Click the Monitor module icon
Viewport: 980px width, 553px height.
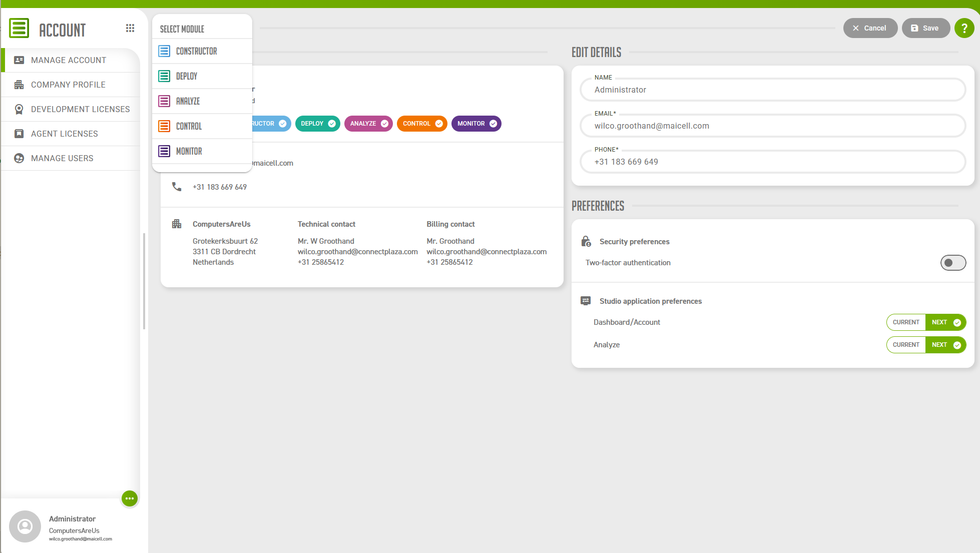tap(164, 151)
